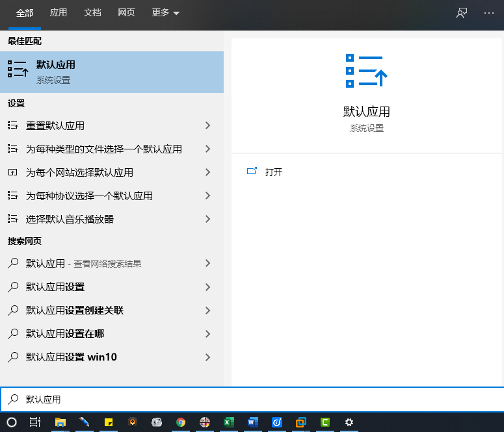Expand arrow for 默认应用设置 win10 suggestion
This screenshot has height=432, width=504.
click(x=207, y=357)
